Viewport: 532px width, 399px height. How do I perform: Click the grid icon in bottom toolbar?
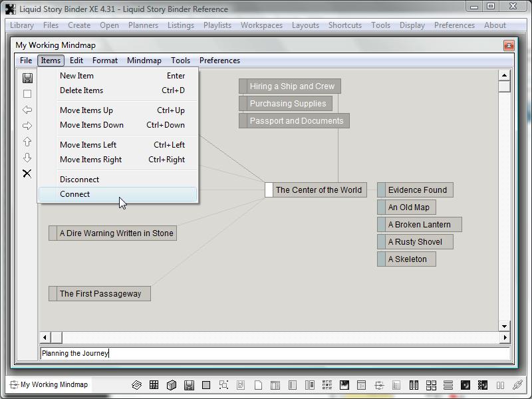point(154,385)
